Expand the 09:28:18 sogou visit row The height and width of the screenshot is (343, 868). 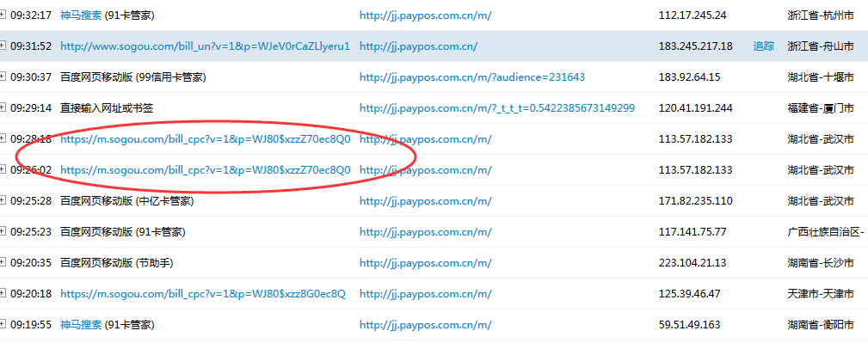[3, 139]
